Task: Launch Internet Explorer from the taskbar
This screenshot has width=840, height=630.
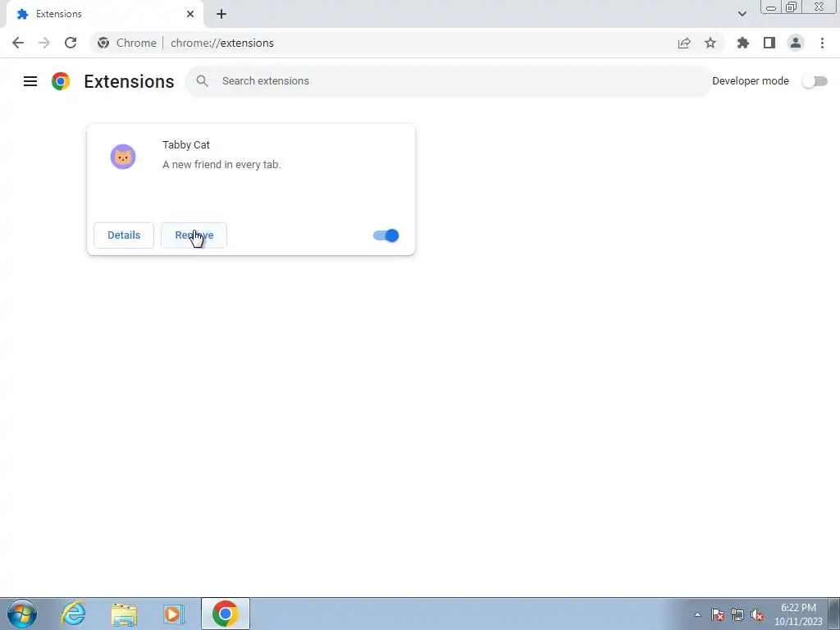Action: click(73, 614)
